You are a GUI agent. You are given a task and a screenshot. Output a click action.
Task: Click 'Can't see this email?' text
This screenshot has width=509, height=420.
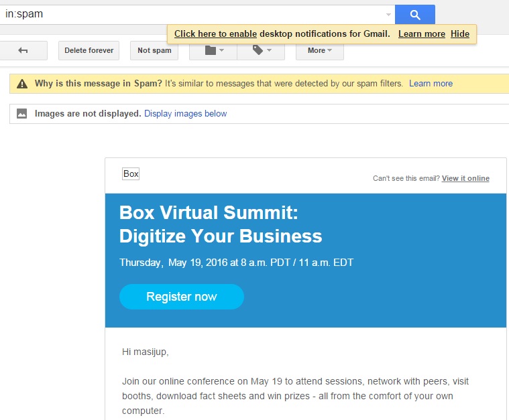click(406, 178)
